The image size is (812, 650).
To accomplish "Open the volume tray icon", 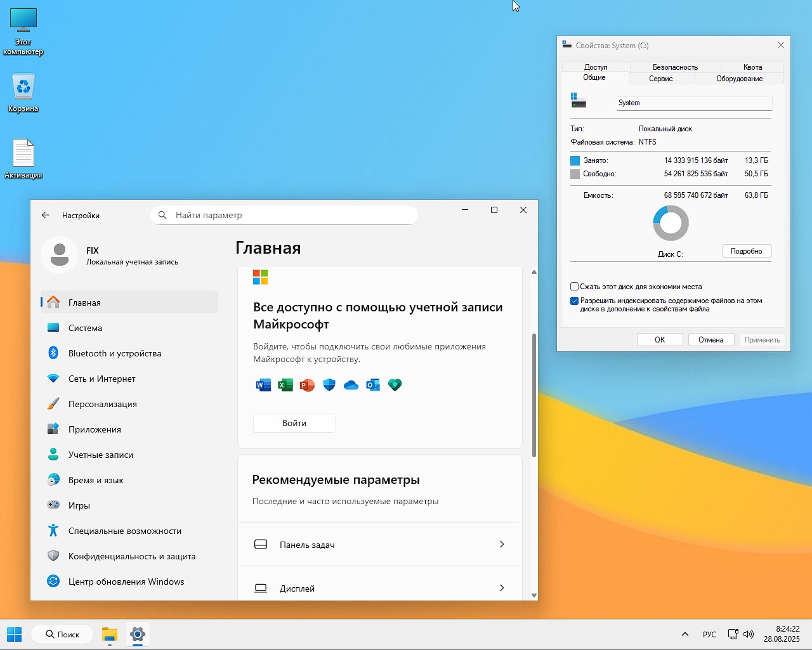I will [749, 634].
